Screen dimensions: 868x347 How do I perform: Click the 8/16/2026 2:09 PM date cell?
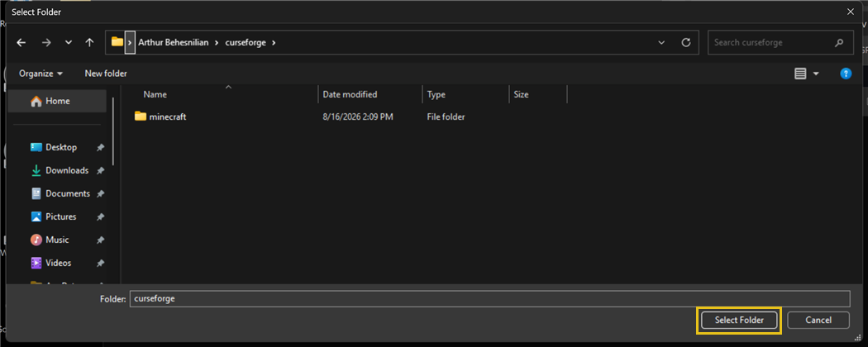click(358, 116)
